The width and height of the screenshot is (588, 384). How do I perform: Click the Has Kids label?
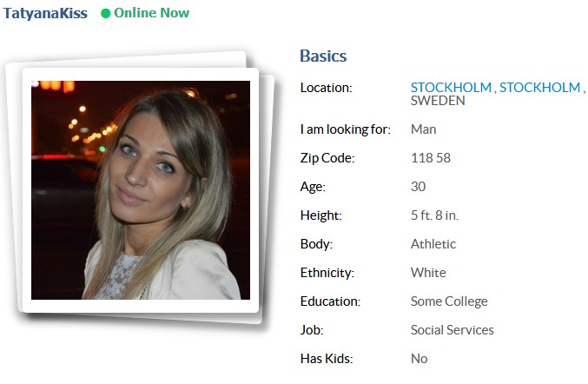[x=327, y=359]
